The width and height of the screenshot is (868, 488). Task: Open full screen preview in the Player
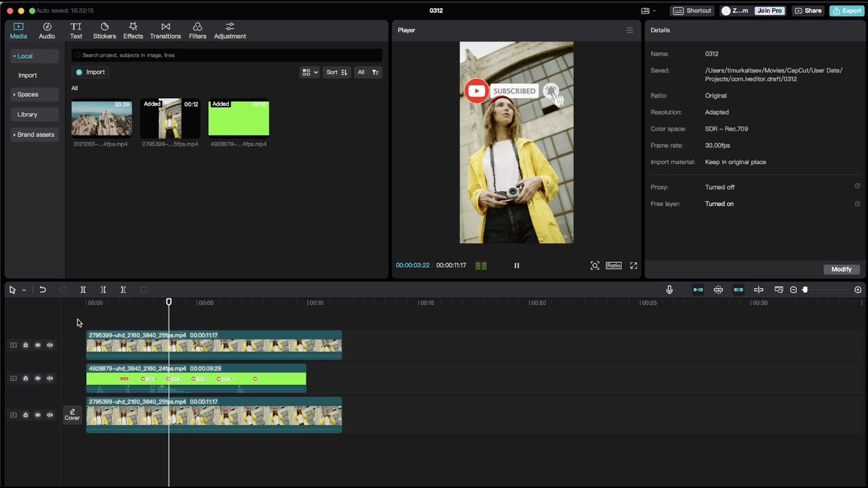tap(633, 266)
